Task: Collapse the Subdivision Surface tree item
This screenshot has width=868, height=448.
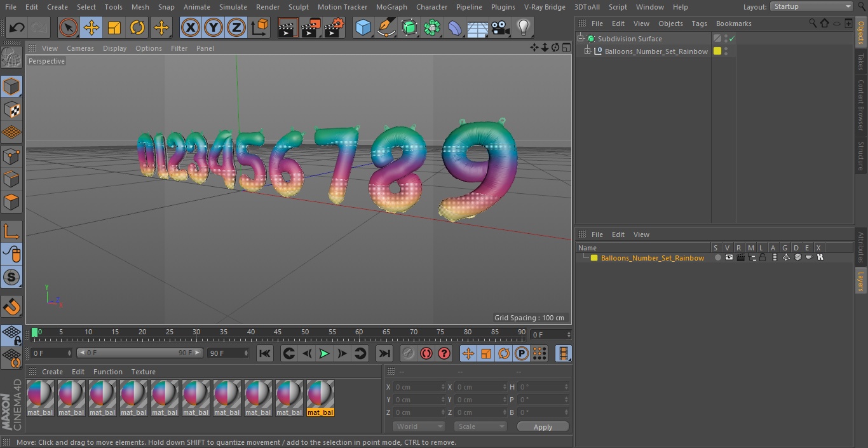Action: click(580, 39)
